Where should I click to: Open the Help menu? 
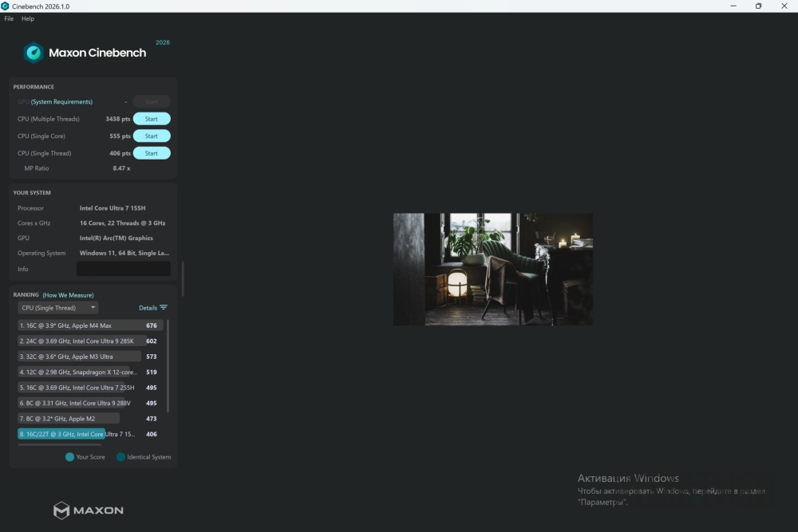28,18
